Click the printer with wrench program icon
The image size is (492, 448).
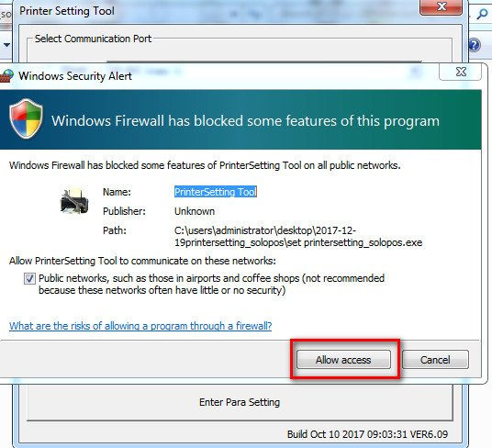coord(74,202)
